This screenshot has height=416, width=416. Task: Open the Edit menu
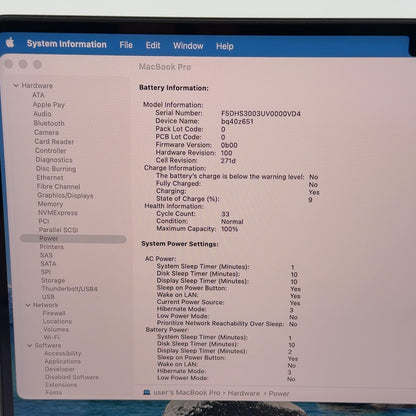click(x=153, y=45)
